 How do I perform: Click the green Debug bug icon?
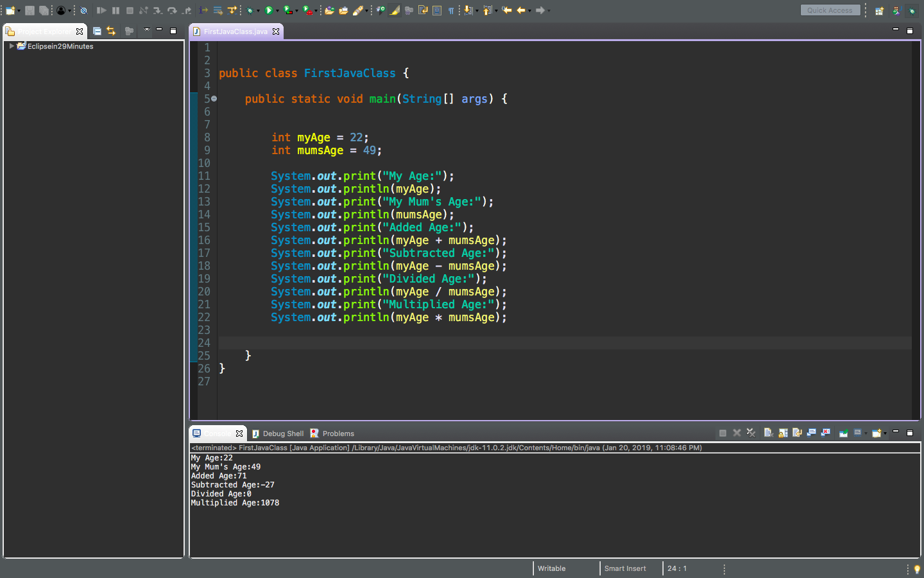(x=250, y=10)
